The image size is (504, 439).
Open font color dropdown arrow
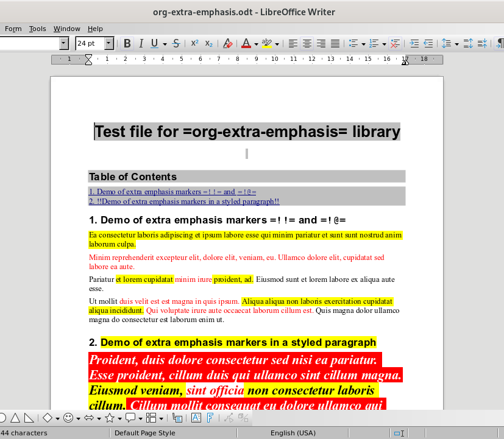pyautogui.click(x=256, y=44)
